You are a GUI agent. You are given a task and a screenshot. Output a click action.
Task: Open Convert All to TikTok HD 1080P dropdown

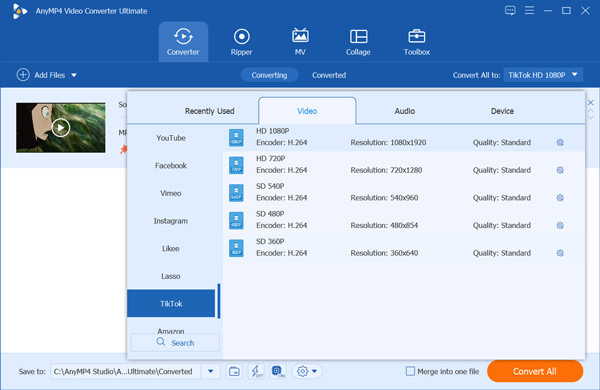pyautogui.click(x=543, y=75)
